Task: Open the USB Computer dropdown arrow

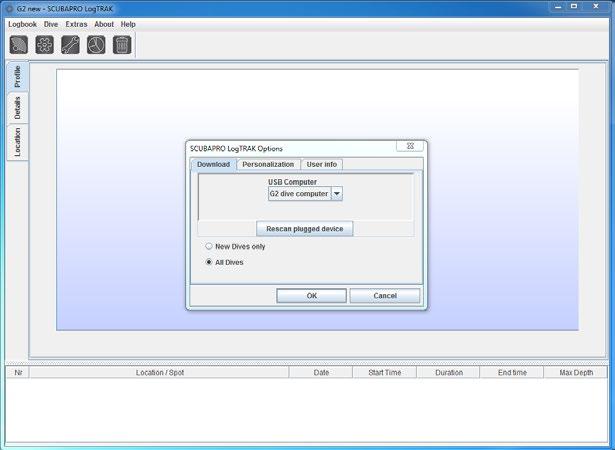Action: point(337,194)
